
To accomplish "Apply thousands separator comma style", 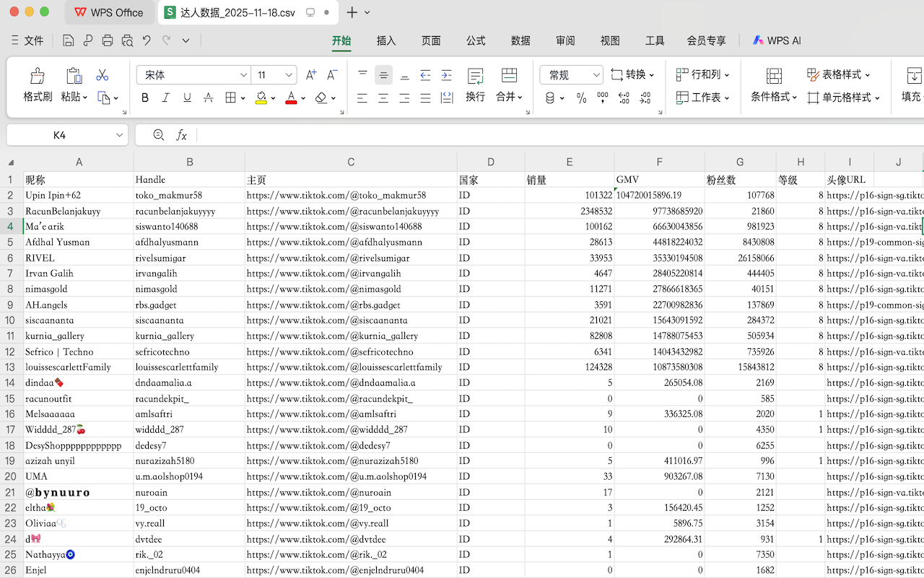I will [x=603, y=98].
